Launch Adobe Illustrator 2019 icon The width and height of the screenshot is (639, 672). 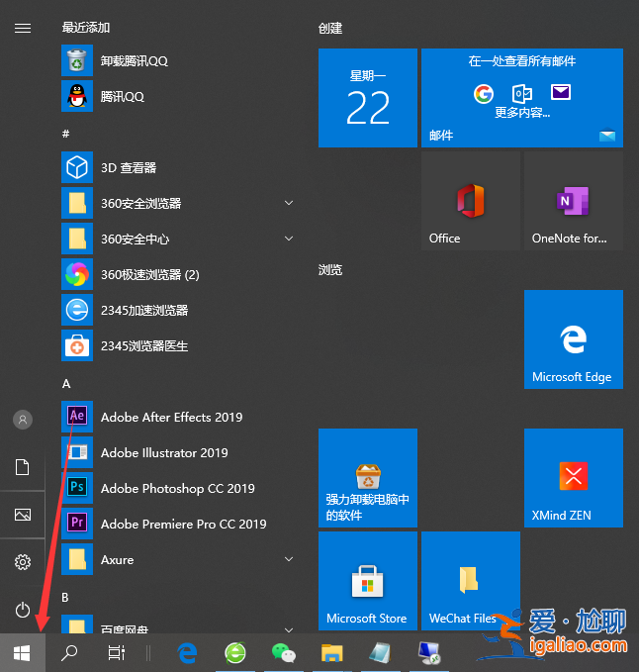tap(77, 452)
